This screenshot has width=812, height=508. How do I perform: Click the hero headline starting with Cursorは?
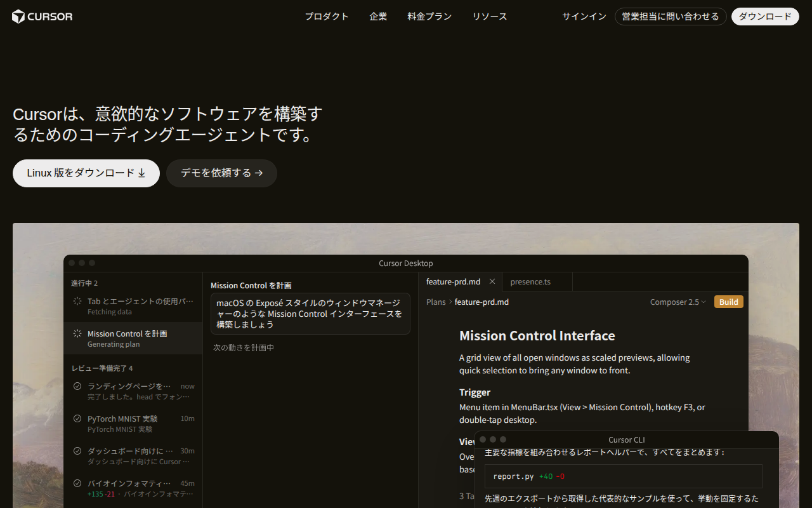coord(168,124)
